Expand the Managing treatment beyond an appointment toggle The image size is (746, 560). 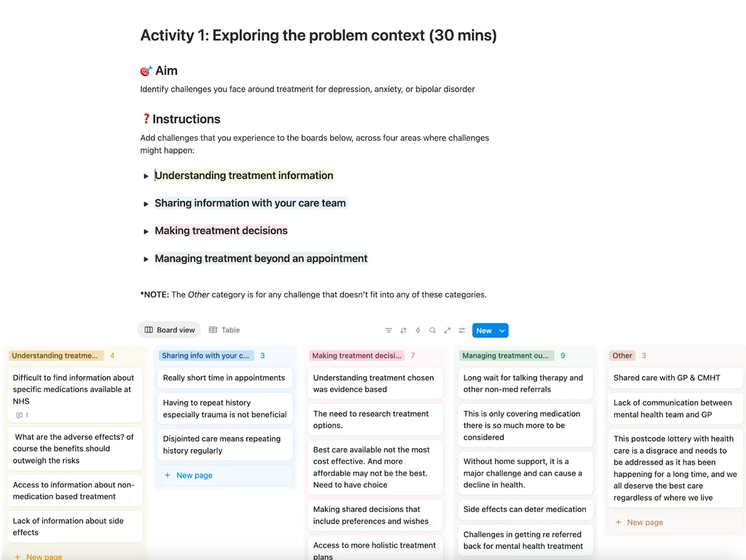[x=145, y=259]
